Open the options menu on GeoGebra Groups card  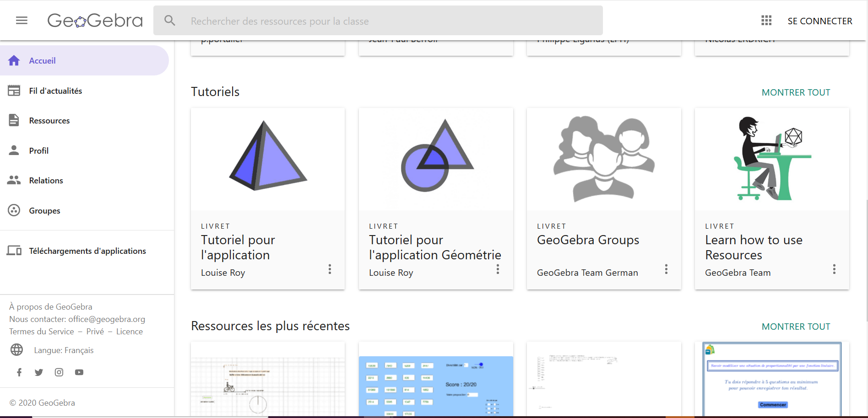pyautogui.click(x=666, y=269)
